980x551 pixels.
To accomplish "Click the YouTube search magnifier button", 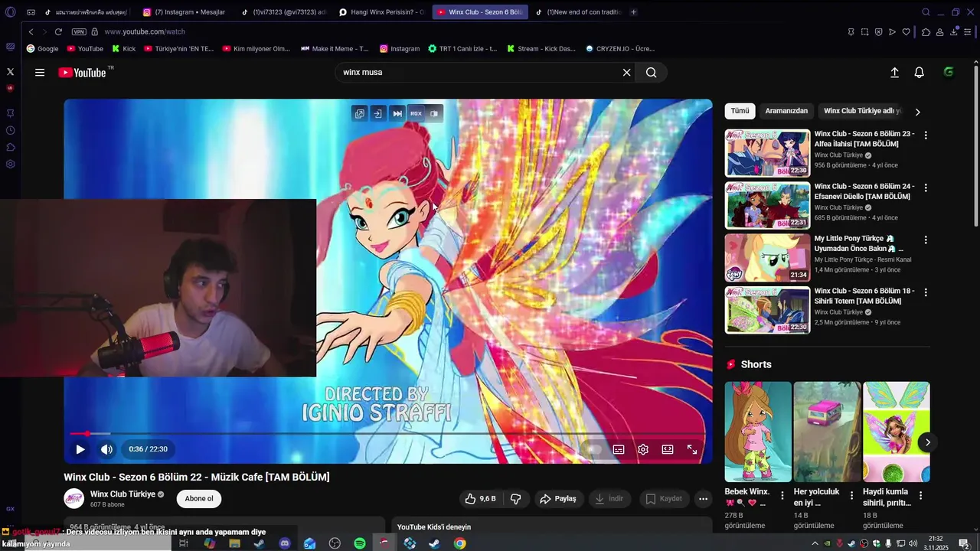I will pyautogui.click(x=651, y=73).
